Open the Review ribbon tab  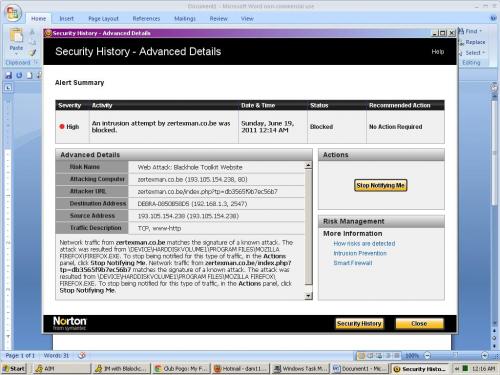click(218, 19)
